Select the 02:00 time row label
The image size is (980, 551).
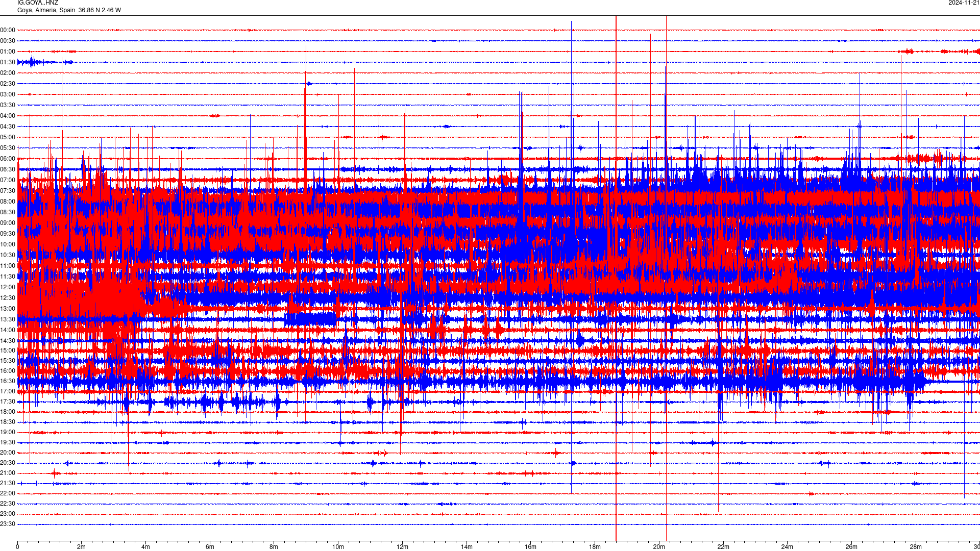click(8, 73)
